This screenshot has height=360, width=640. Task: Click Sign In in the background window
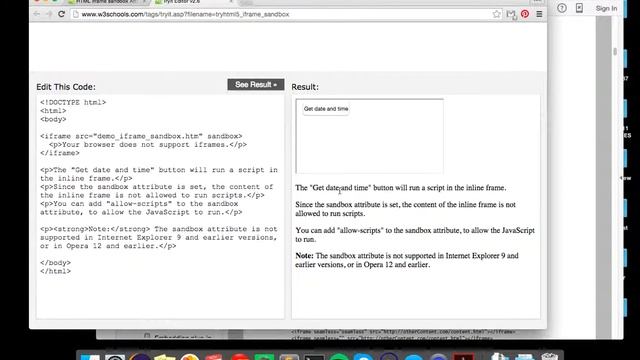point(606,8)
